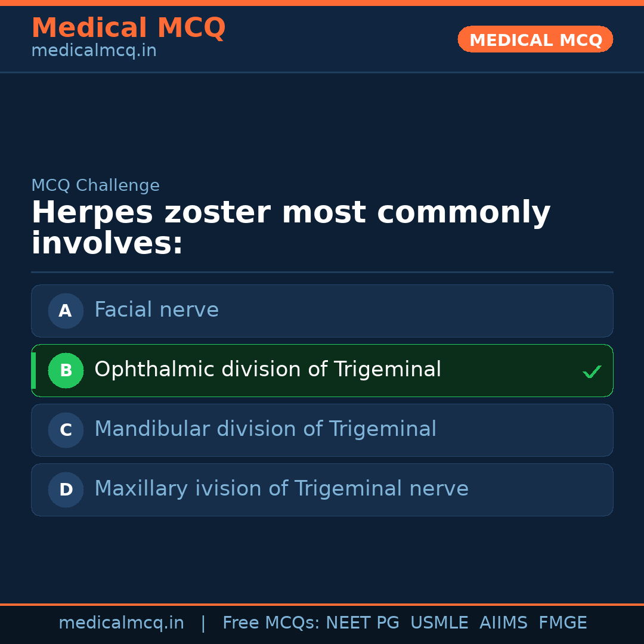The height and width of the screenshot is (644, 644).
Task: Click the letter C option circle
Action: point(66,430)
